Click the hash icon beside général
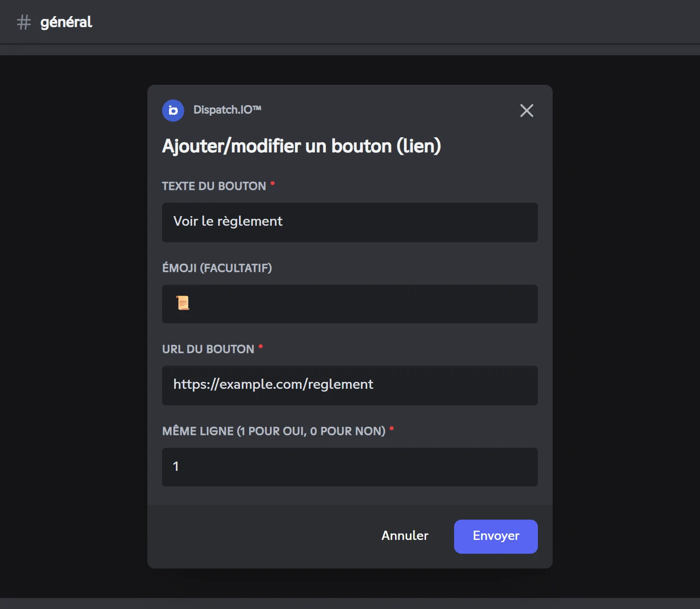Viewport: 700px width, 609px height. (x=24, y=22)
